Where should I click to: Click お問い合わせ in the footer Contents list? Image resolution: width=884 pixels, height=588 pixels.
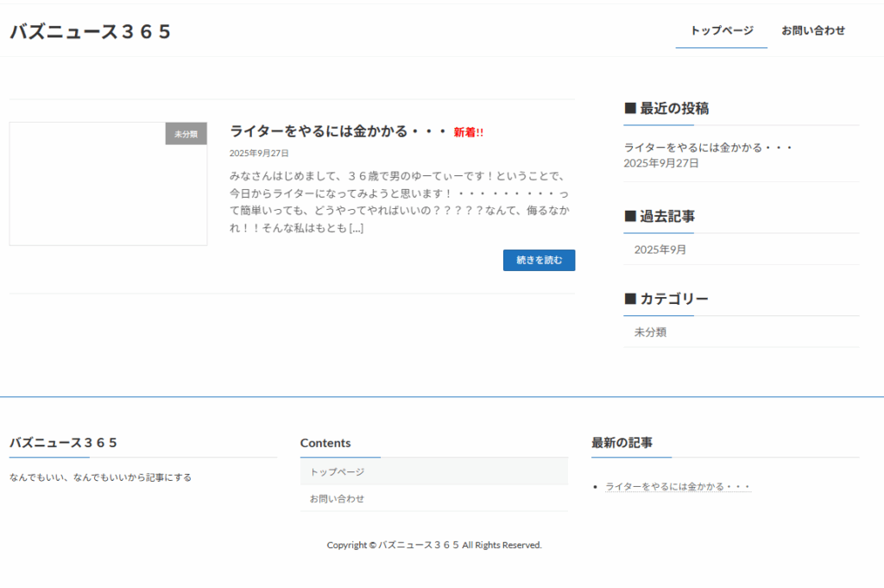click(x=338, y=499)
